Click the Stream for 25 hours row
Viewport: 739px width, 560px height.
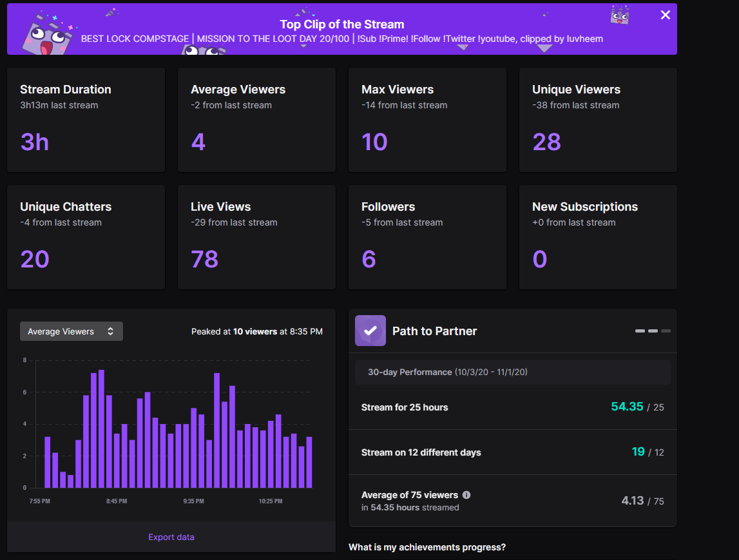pos(512,407)
